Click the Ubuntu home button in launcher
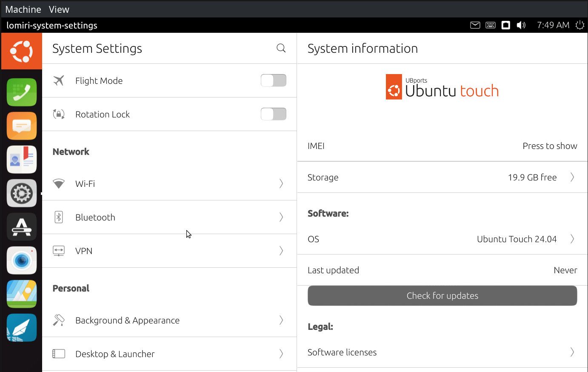This screenshot has height=372, width=588. pos(22,51)
